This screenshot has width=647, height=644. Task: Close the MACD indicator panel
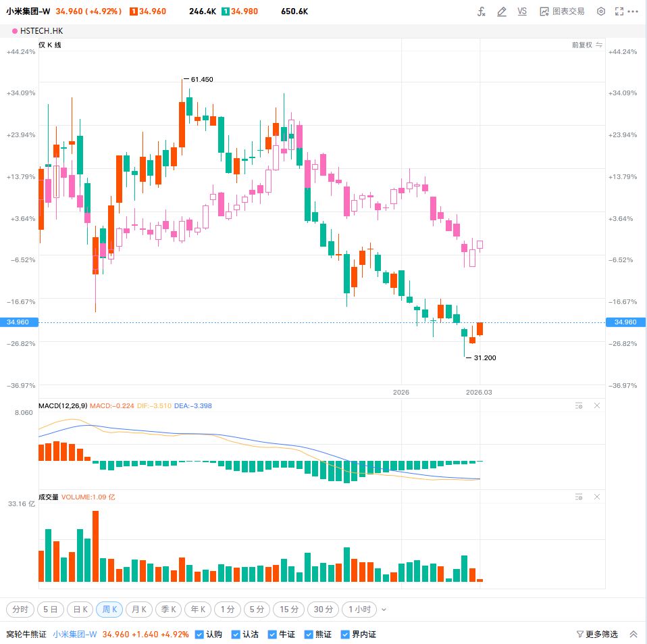tap(596, 406)
